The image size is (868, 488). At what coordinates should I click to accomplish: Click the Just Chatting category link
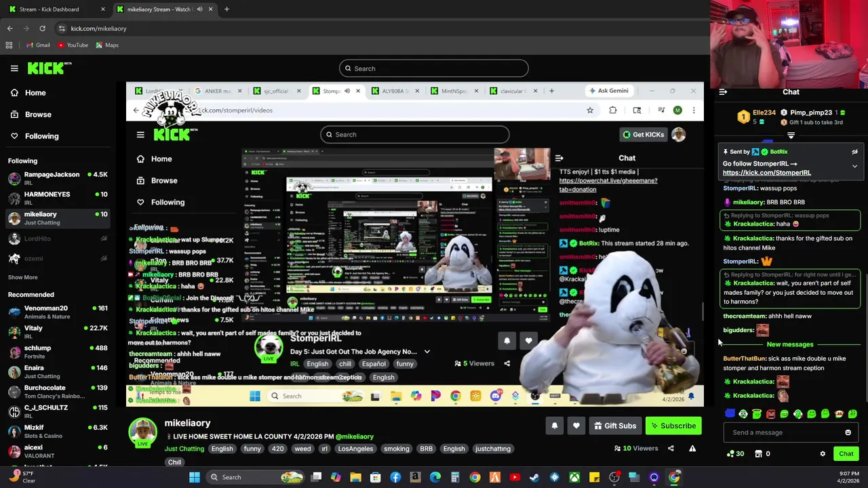[x=184, y=449]
